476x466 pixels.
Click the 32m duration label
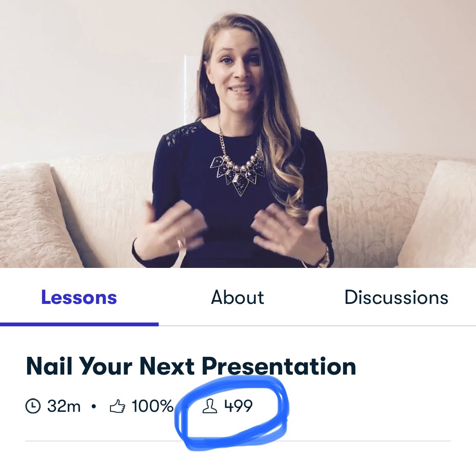pos(64,406)
